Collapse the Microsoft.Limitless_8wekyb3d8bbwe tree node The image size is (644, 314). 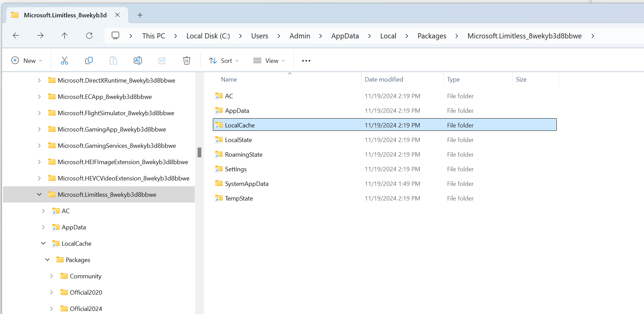39,194
